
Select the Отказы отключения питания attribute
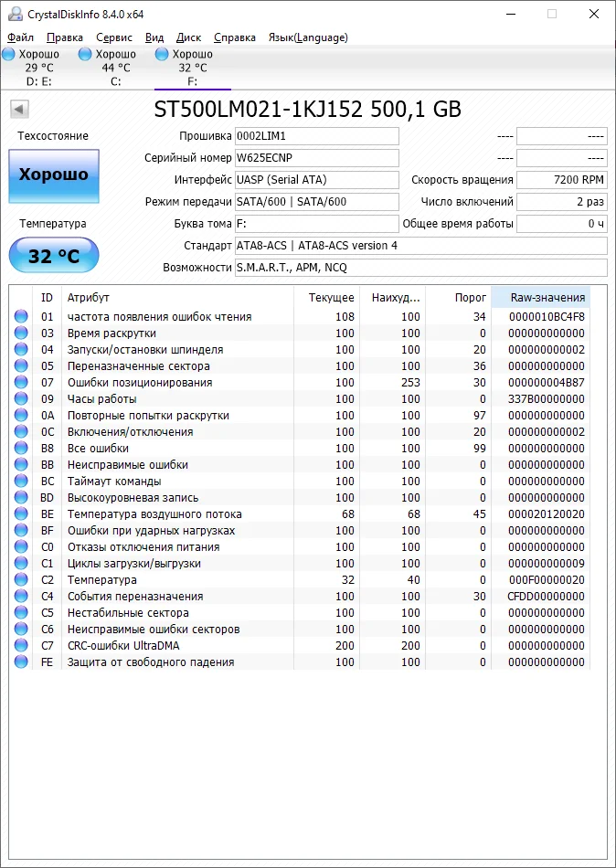point(301,547)
